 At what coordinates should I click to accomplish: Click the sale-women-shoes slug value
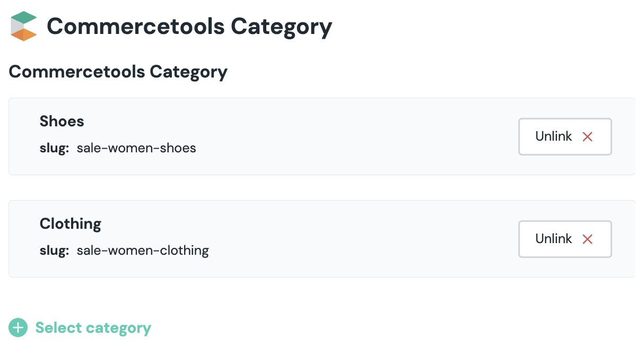[x=136, y=148]
